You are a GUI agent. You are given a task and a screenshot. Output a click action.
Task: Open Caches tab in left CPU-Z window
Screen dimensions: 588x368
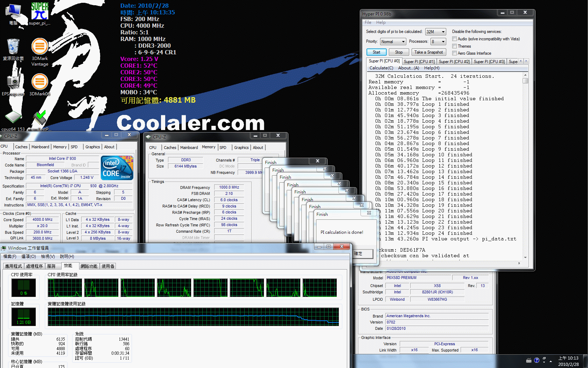[x=21, y=147]
